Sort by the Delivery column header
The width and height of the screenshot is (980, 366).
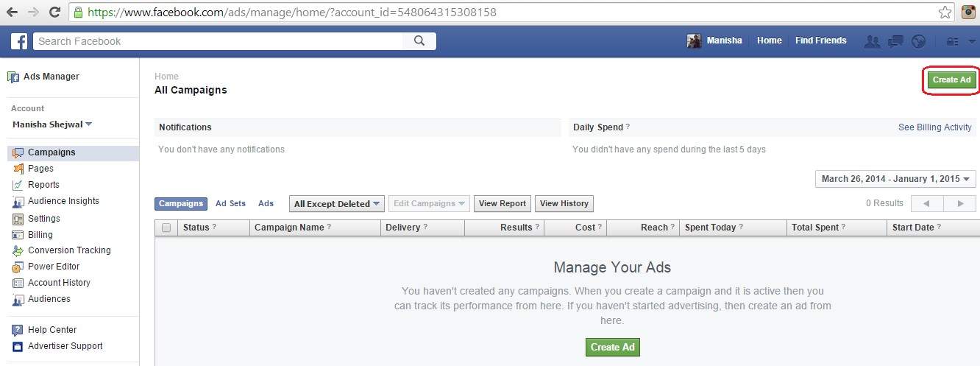coord(422,228)
